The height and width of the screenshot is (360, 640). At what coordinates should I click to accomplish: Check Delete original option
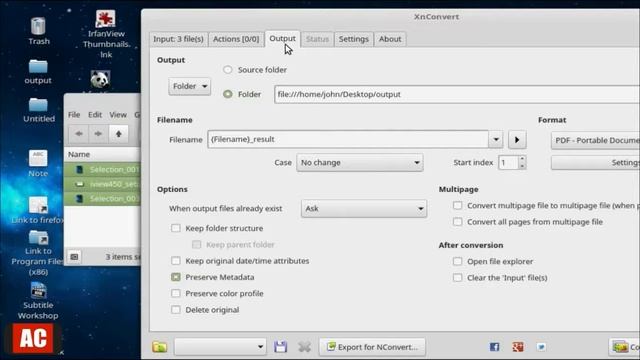tap(176, 310)
